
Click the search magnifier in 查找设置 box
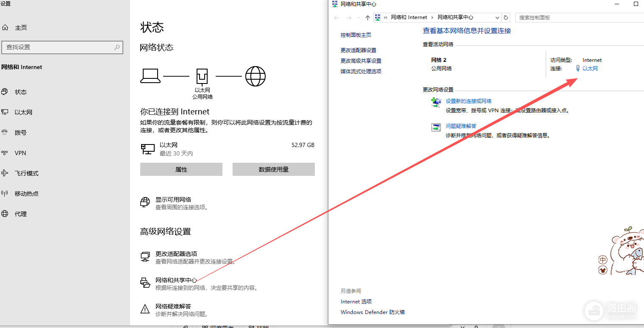point(117,47)
